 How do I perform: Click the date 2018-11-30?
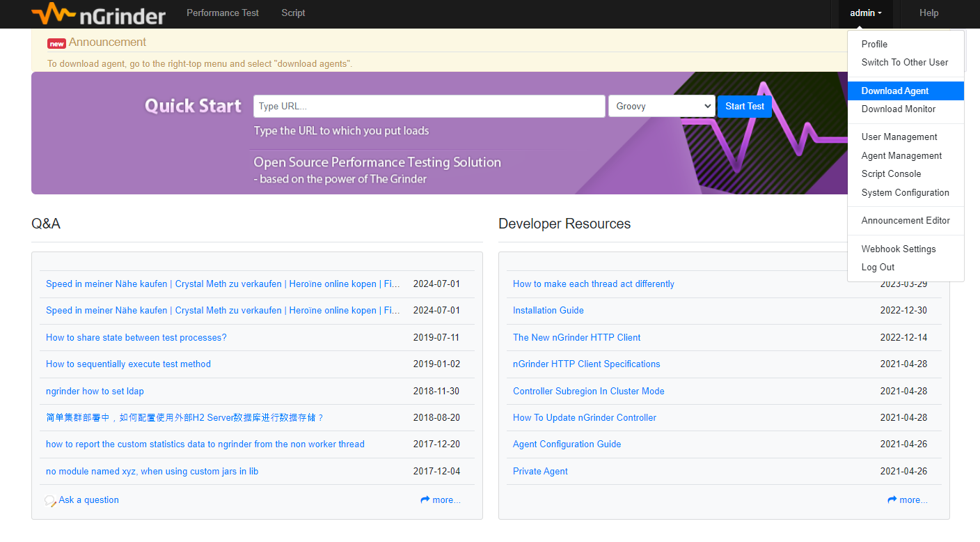pos(436,391)
